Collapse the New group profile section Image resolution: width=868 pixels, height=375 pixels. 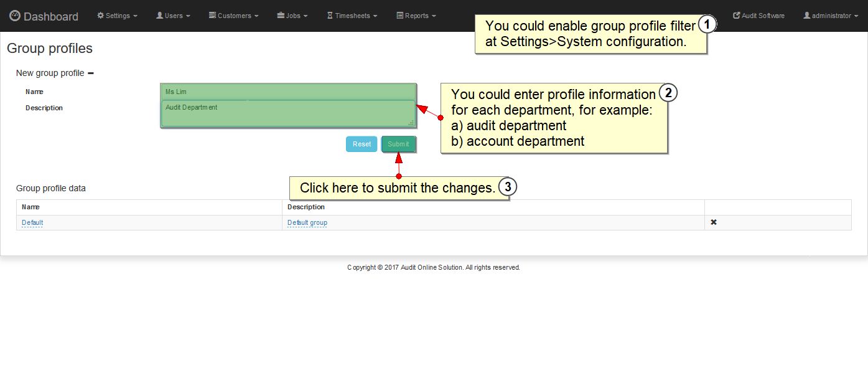click(91, 74)
